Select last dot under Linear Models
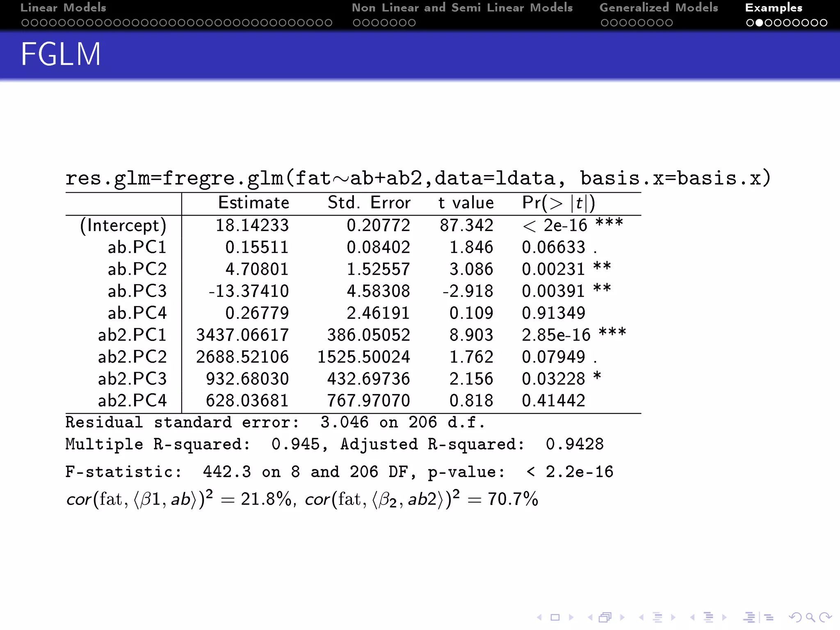Screen dimensions: 840x630 pos(329,23)
